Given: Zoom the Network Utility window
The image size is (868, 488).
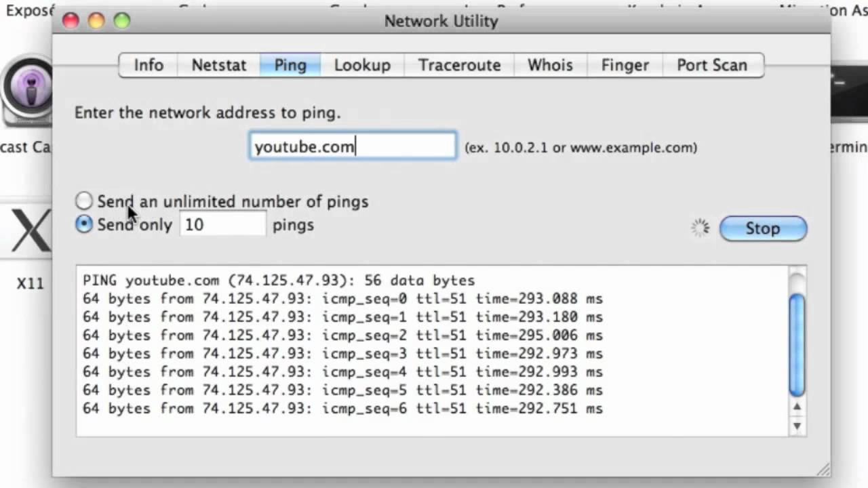Looking at the screenshot, I should coord(122,21).
